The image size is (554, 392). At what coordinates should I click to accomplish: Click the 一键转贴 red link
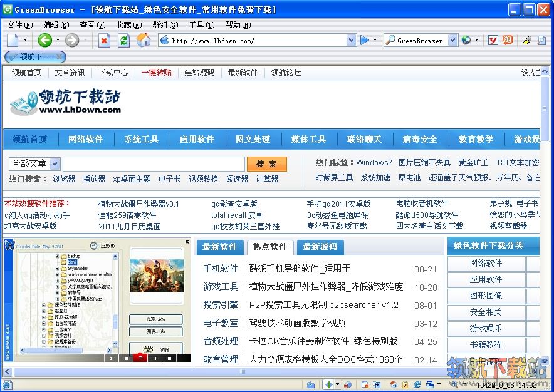point(156,73)
